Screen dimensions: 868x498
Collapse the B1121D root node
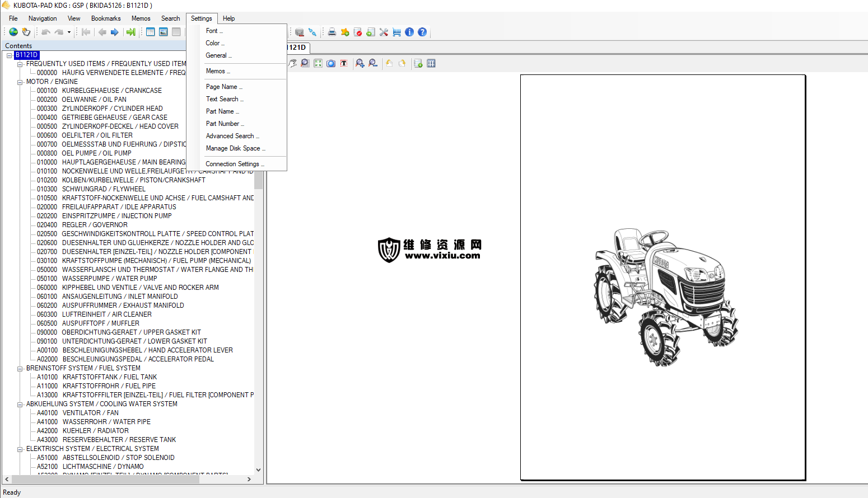tap(10, 55)
